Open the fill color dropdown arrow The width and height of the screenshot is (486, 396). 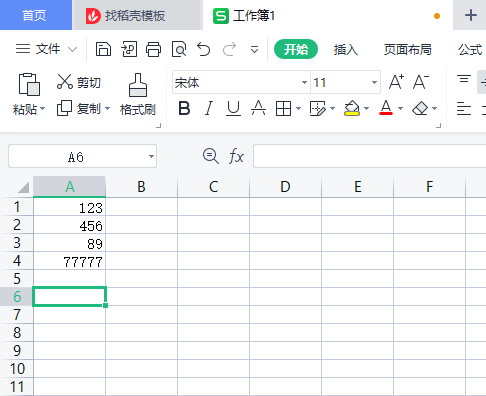tap(367, 108)
